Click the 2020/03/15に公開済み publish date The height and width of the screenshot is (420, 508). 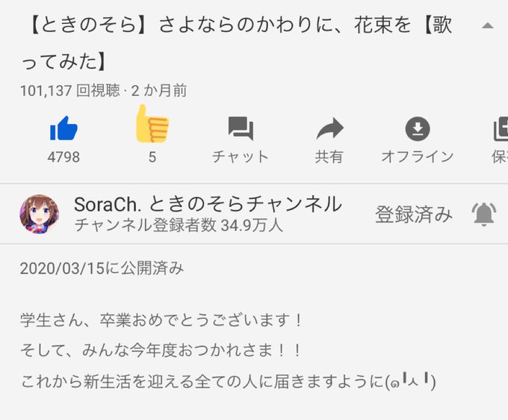102,268
